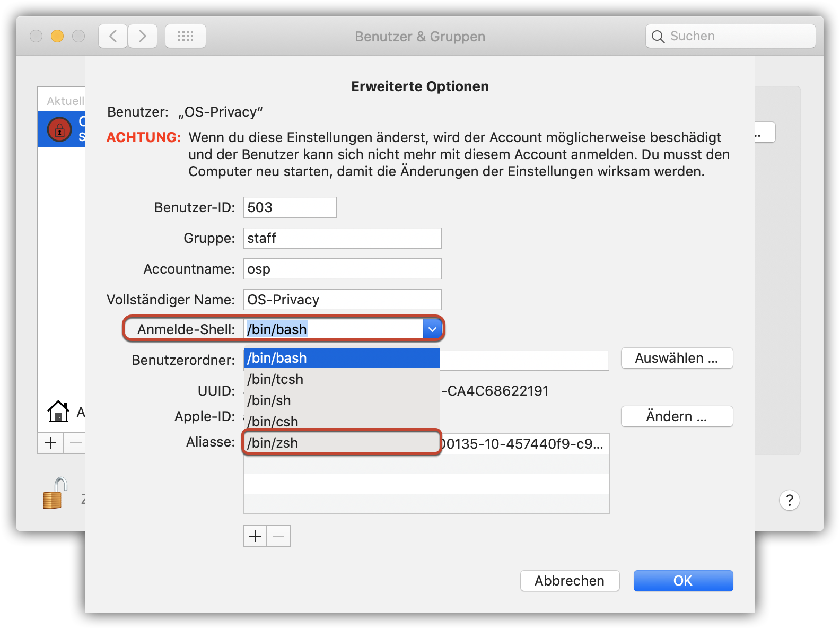The width and height of the screenshot is (840, 629).
Task: Choose /bin/tcsh from the shell list
Action: (x=342, y=379)
